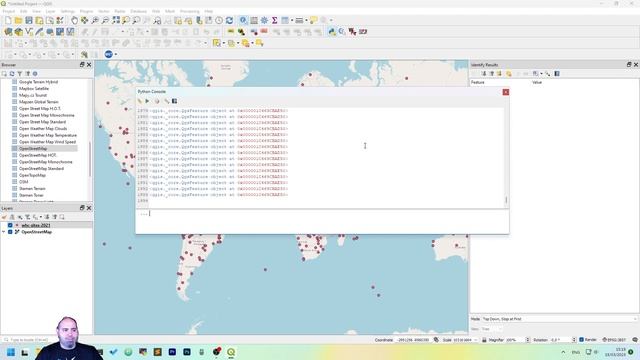Click the Refresh map icon

[229, 20]
